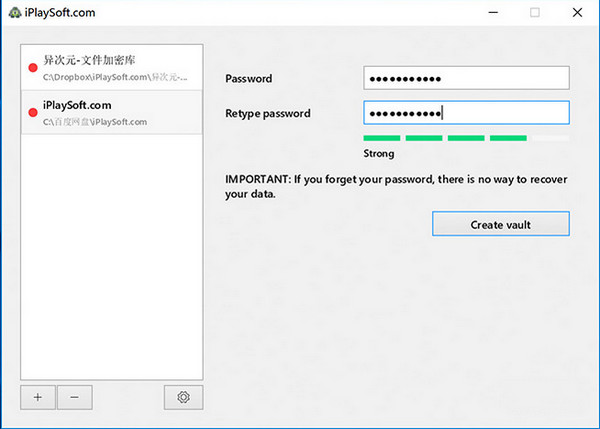
Task: Click the minus button to remove vault
Action: [x=75, y=397]
